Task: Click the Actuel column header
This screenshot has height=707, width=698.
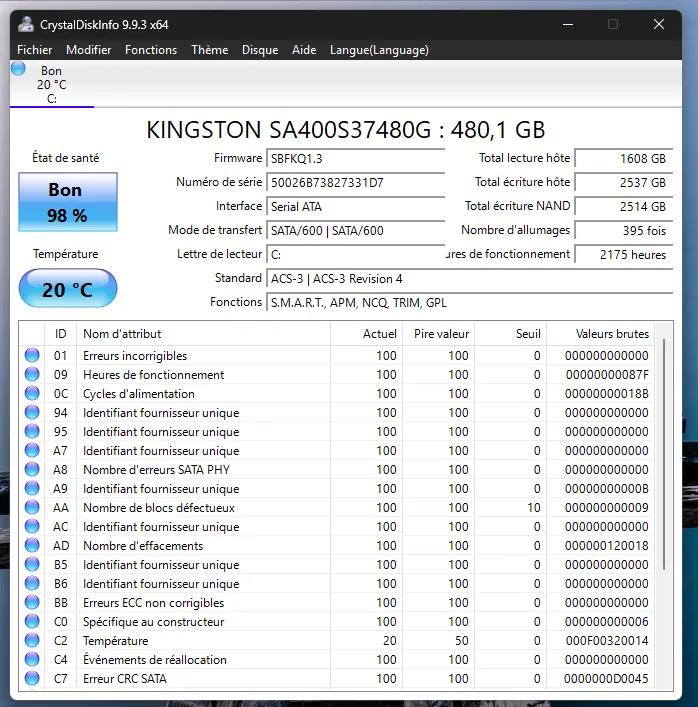Action: 366,334
